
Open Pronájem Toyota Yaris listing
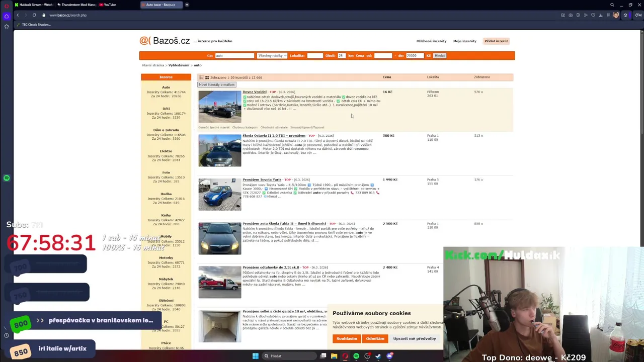click(x=262, y=179)
